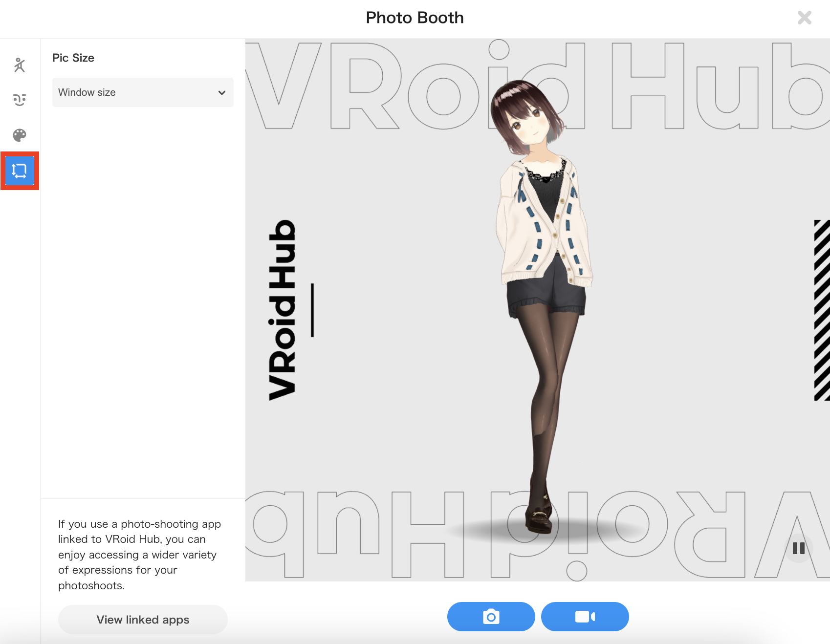Select the Pic Size crop tab icon

pyautogui.click(x=20, y=171)
